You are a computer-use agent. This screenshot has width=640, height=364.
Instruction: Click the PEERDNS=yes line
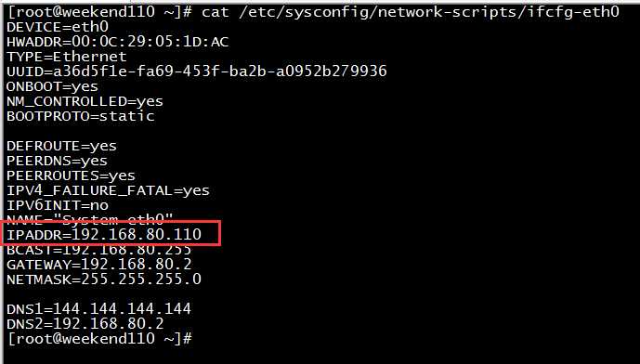[x=58, y=161]
